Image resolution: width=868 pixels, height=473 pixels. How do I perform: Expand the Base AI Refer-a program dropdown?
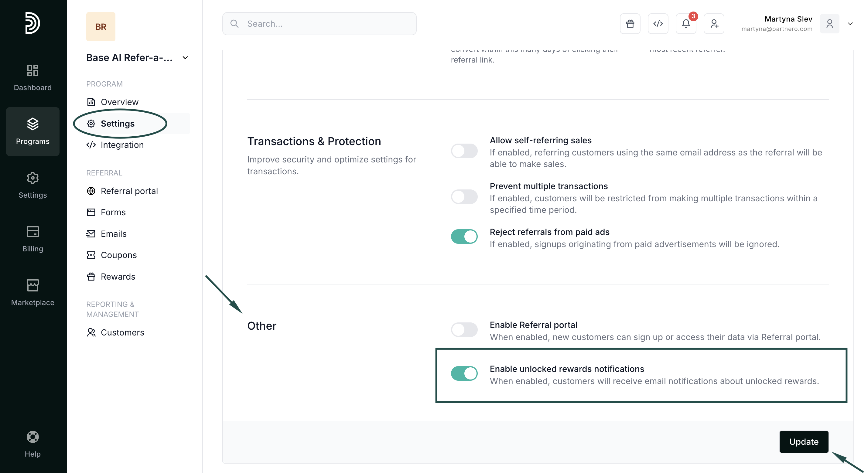[185, 58]
